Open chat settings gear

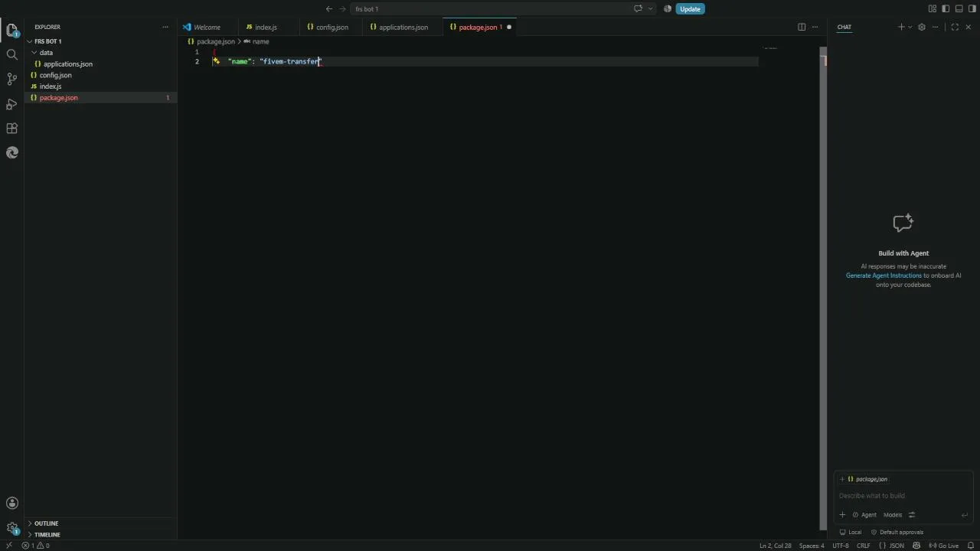click(922, 27)
